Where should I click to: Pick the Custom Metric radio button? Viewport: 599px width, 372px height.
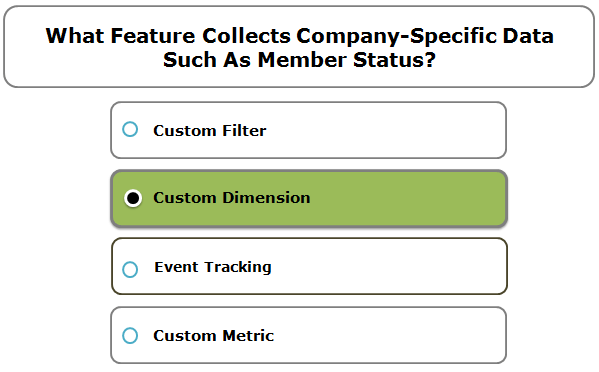[130, 335]
